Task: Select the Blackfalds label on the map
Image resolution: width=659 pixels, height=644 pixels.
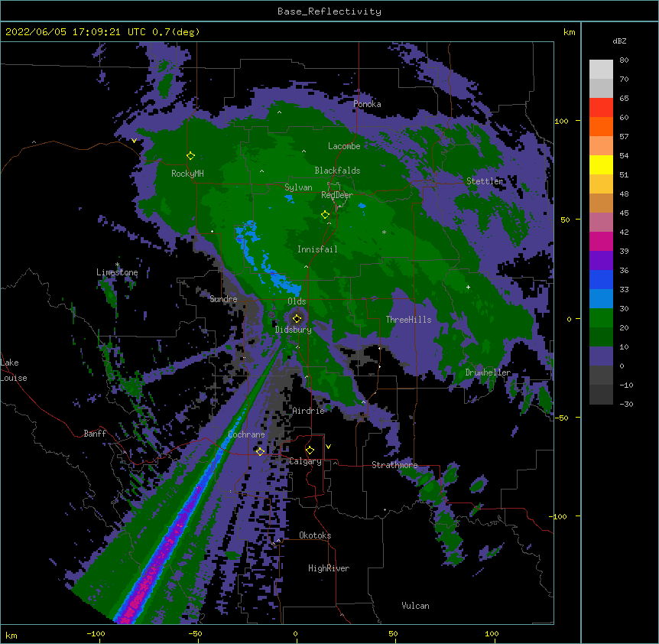Action: tap(337, 171)
